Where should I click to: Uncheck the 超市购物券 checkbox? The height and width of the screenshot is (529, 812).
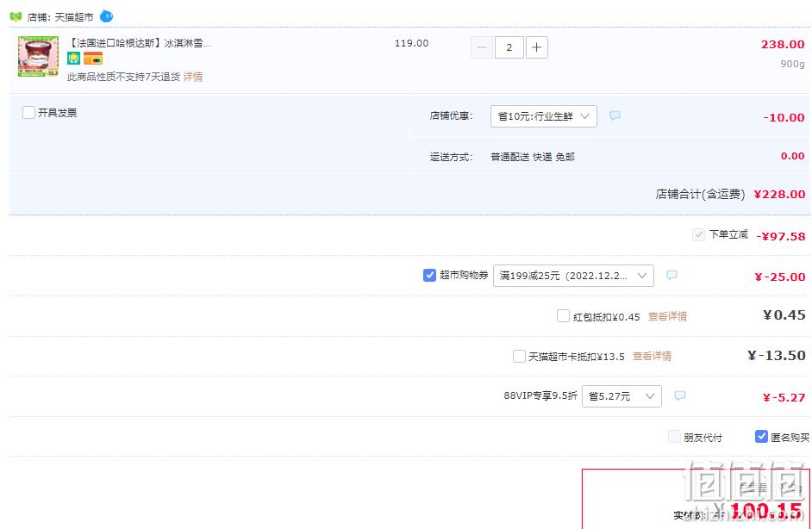click(x=429, y=276)
